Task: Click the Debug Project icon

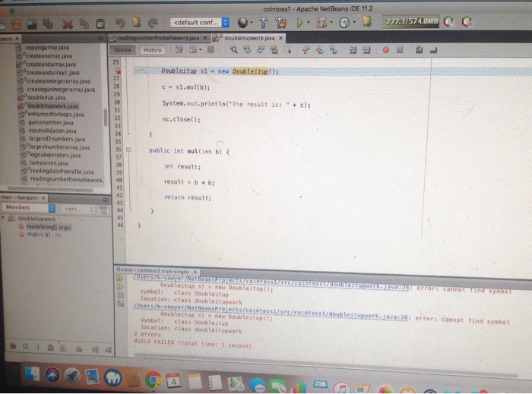Action: (321, 22)
